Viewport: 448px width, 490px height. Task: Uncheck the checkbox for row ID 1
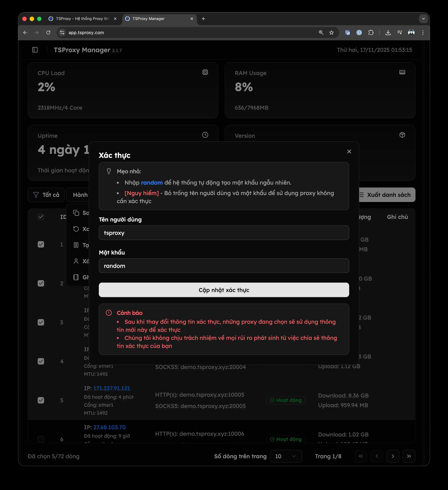(41, 244)
